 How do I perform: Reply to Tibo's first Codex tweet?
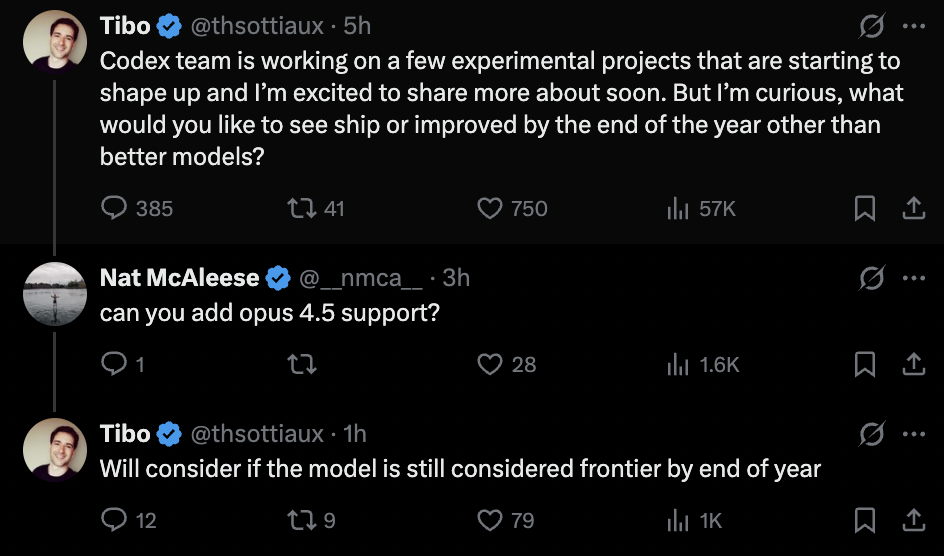click(115, 208)
